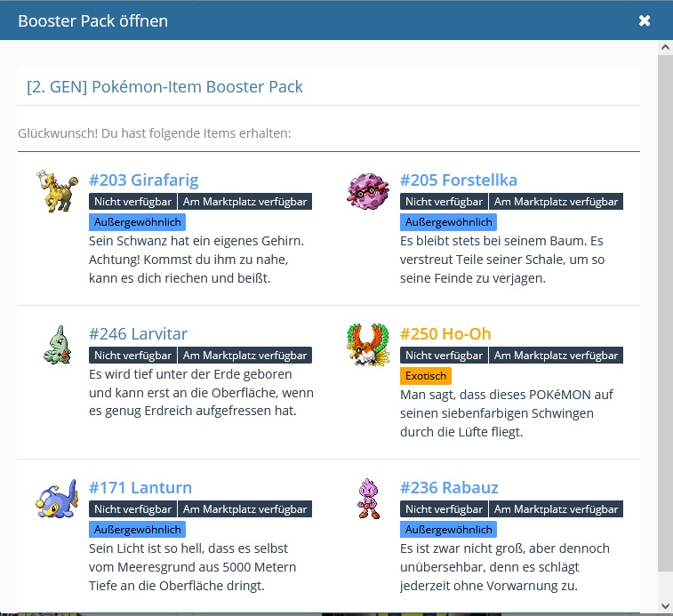Click the Rabauz sprite icon
The image size is (673, 616).
tap(367, 499)
